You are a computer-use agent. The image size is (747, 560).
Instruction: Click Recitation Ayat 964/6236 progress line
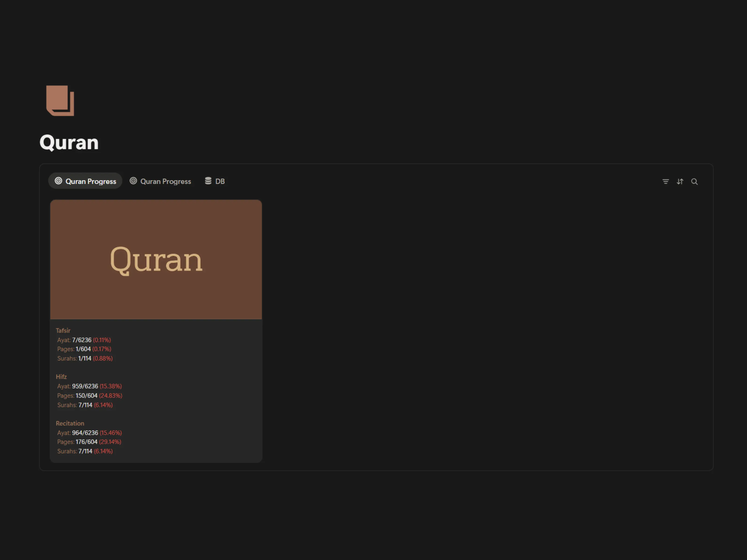pos(89,433)
